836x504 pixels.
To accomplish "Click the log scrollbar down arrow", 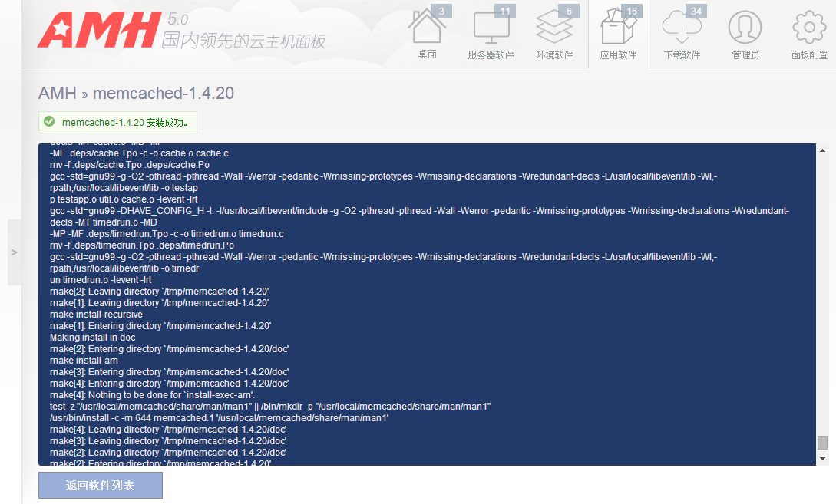I will (x=822, y=458).
